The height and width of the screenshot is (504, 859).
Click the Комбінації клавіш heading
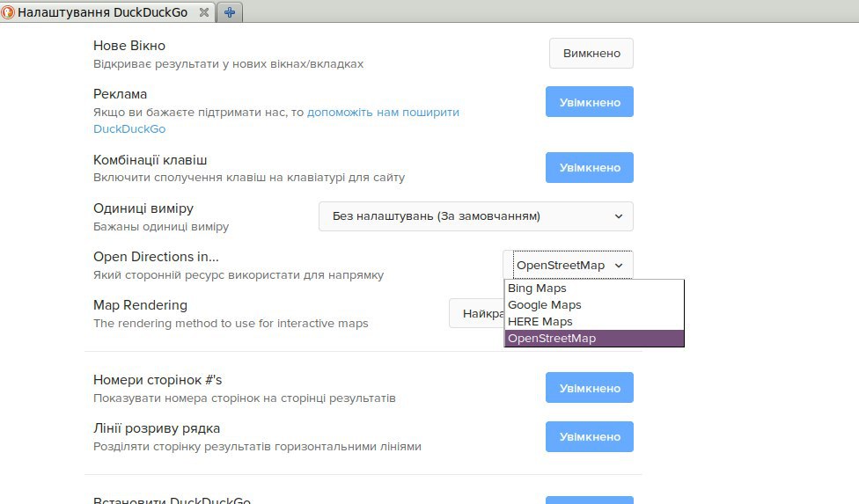pyautogui.click(x=151, y=160)
